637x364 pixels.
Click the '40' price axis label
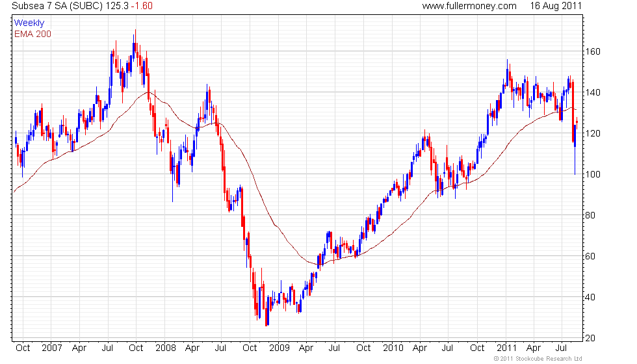pos(590,298)
